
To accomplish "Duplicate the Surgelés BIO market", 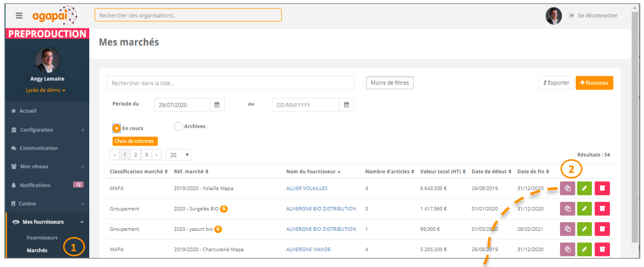I will [568, 209].
